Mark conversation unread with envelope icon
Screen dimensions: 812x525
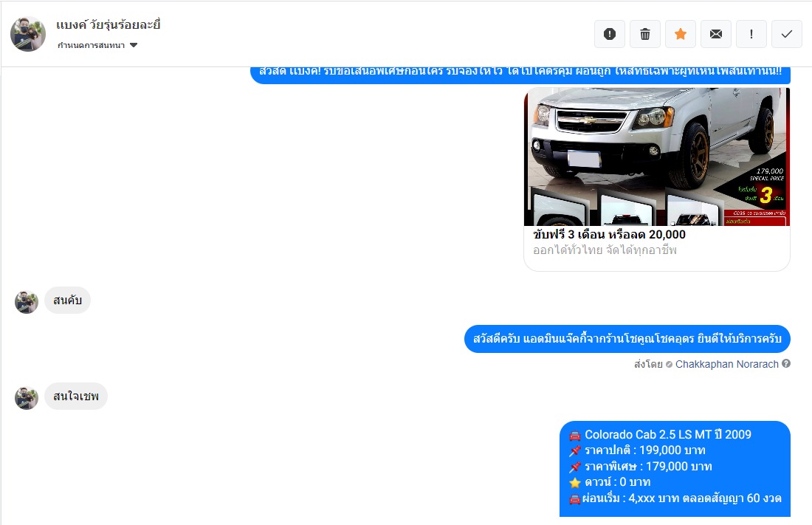716,34
